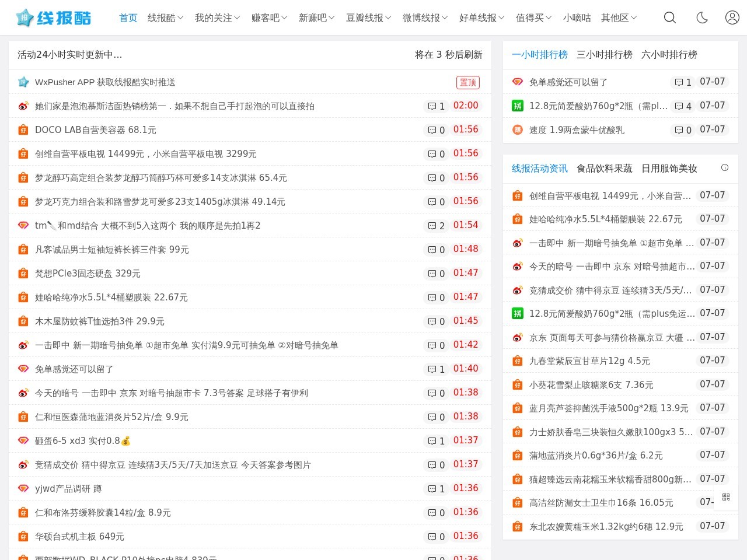
Task: Open 小葵花雪梨止咳糖浆6支 7.36元
Action: click(x=591, y=385)
